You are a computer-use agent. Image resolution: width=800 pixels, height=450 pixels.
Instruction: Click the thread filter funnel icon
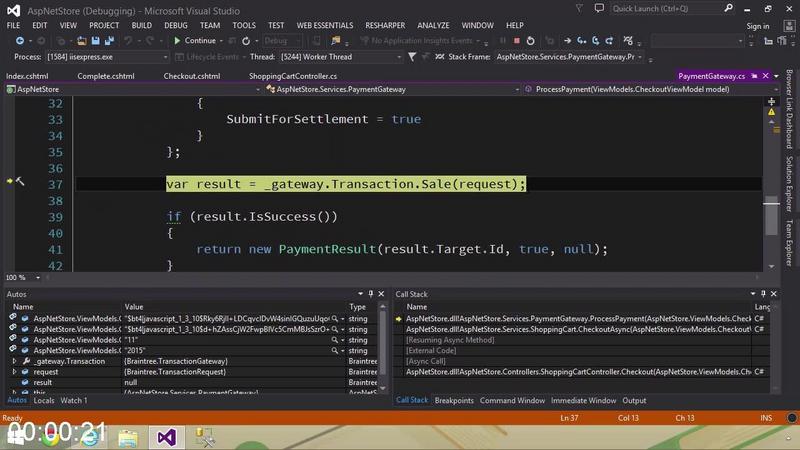pos(412,57)
